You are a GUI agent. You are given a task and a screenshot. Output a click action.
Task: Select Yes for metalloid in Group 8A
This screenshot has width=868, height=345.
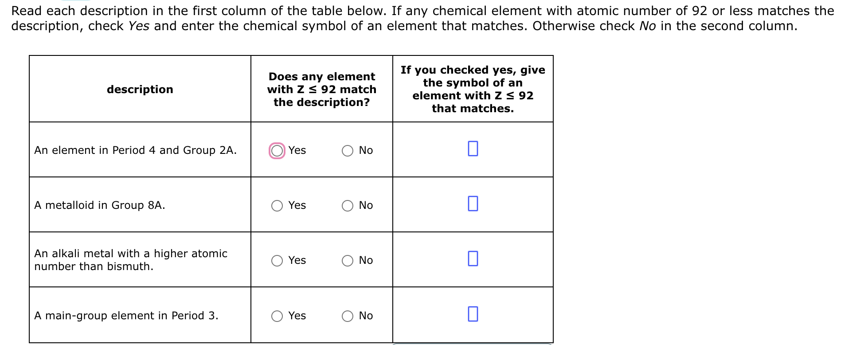(x=276, y=205)
